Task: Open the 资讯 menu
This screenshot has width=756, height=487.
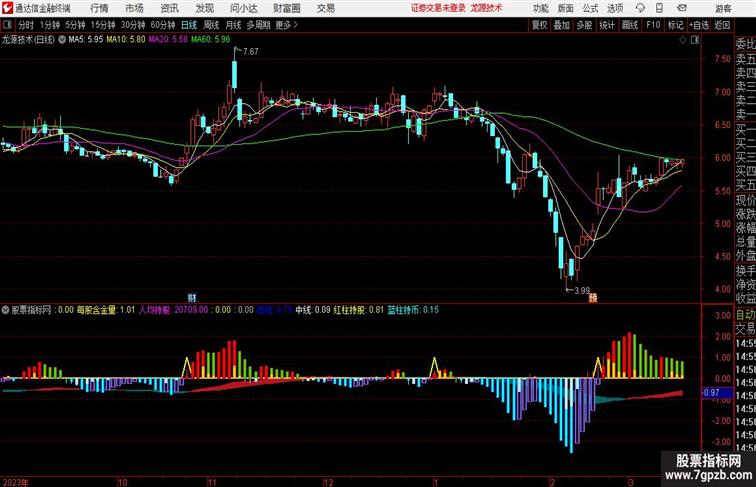Action: coord(169,8)
